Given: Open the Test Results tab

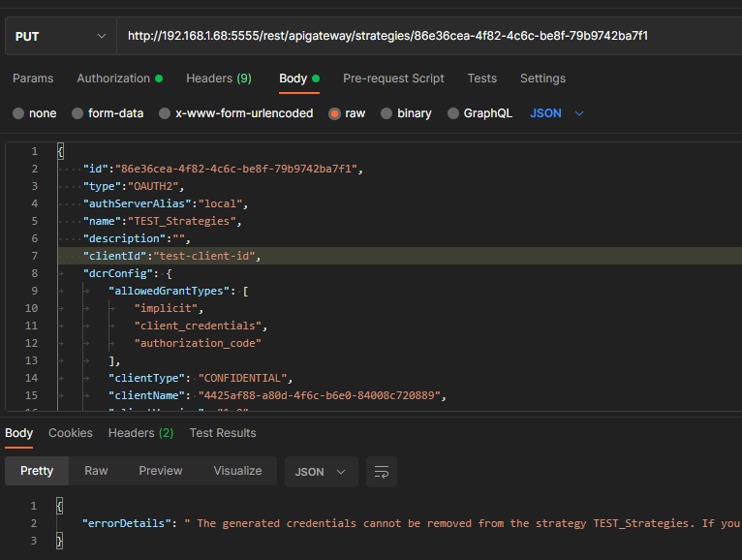Looking at the screenshot, I should click(223, 433).
